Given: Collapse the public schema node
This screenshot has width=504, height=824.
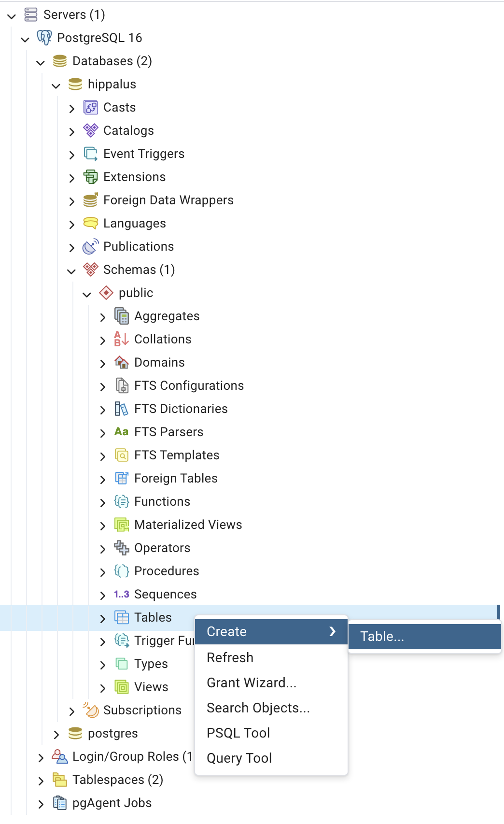Looking at the screenshot, I should pos(87,294).
